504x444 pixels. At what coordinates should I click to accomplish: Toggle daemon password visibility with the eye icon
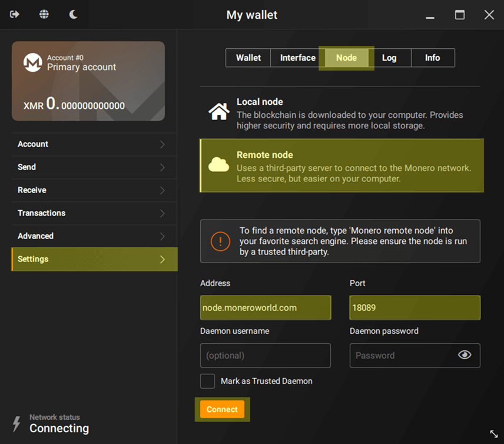(x=465, y=355)
